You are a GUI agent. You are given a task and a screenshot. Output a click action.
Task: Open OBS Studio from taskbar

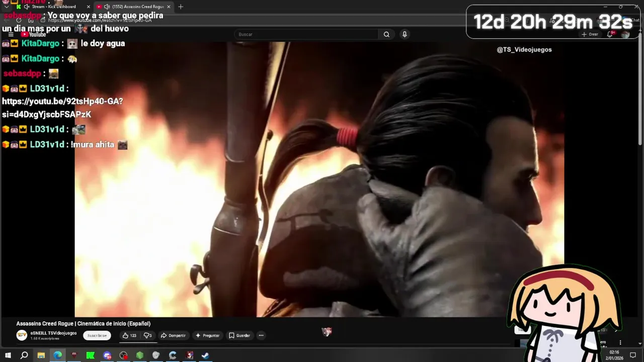(123, 355)
